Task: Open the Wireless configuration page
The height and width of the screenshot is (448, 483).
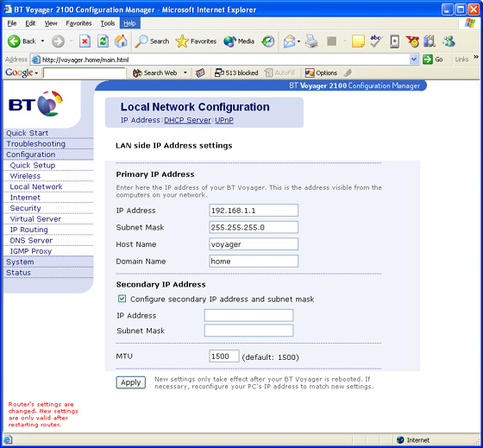Action: 25,176
